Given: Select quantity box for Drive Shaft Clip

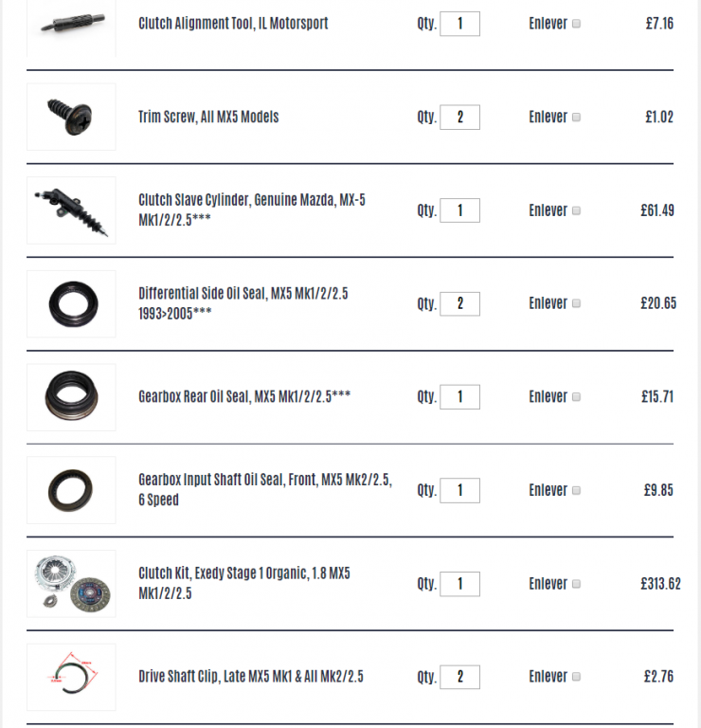Looking at the screenshot, I should 459,677.
